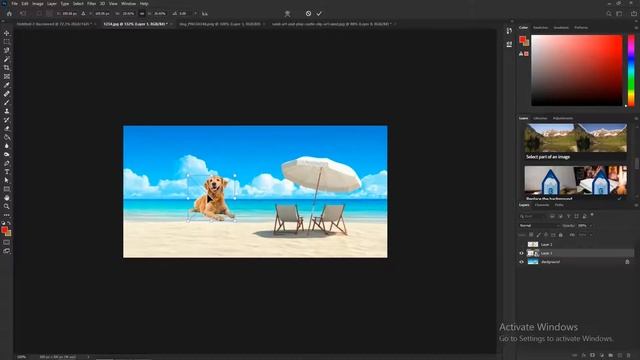Open the Image menu
This screenshot has height=360, width=640.
click(x=38, y=4)
